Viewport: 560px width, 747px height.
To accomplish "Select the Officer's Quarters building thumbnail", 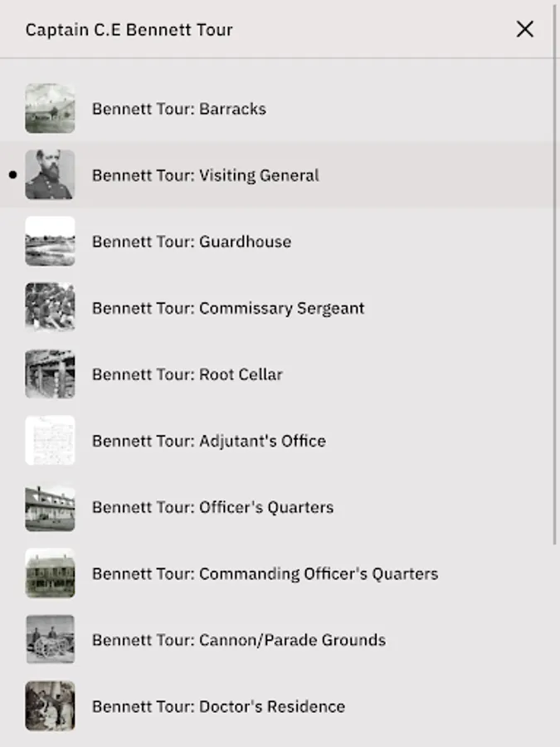I will (50, 507).
